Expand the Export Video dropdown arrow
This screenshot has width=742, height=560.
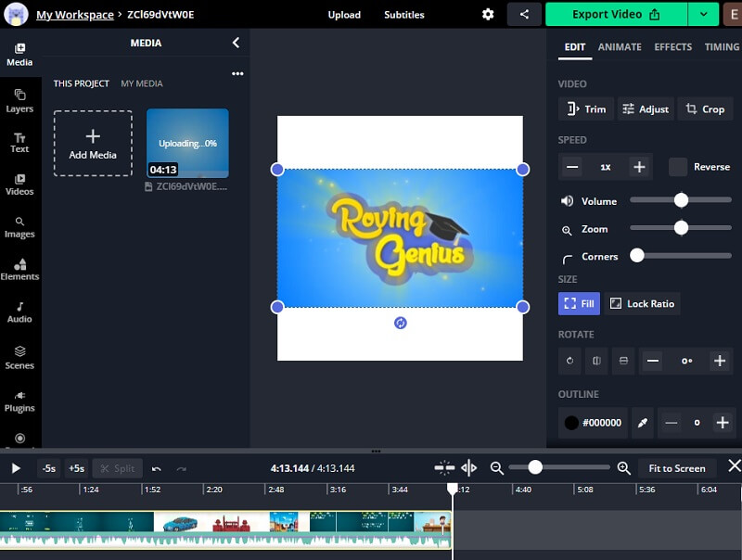pyautogui.click(x=703, y=14)
